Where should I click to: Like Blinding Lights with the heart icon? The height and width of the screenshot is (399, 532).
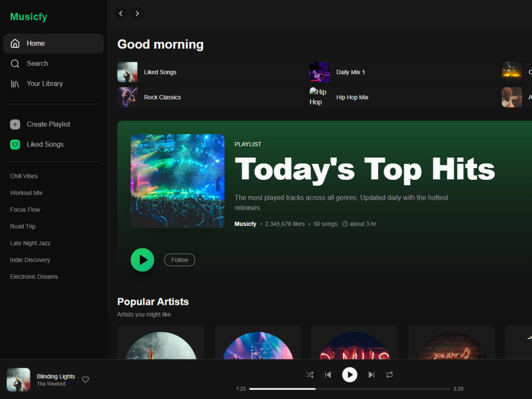tap(86, 380)
